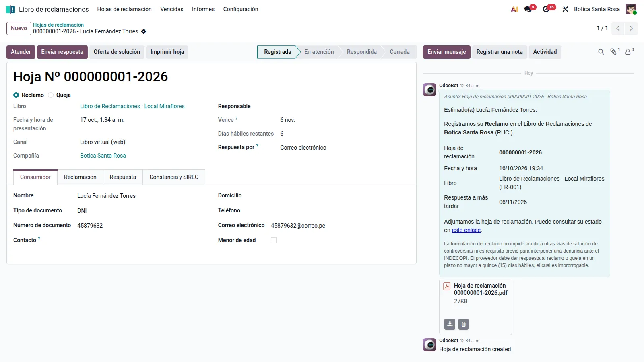Screen dimensions: 644x362
Task: Open the Informes menu
Action: click(203, 9)
